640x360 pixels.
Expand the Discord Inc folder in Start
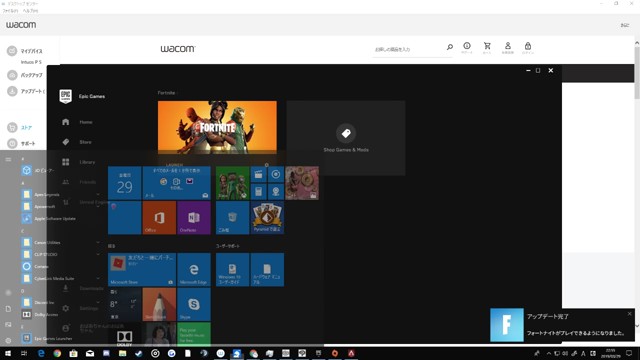click(61, 302)
